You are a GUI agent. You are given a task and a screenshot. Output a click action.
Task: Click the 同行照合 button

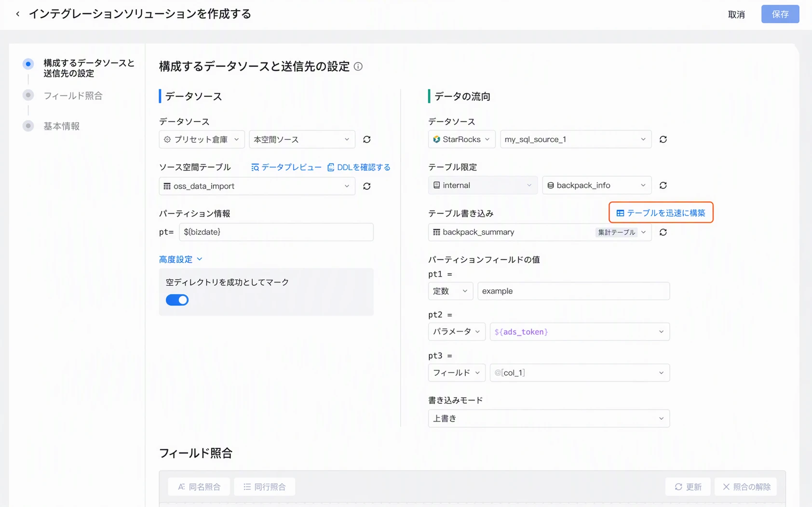pos(265,487)
